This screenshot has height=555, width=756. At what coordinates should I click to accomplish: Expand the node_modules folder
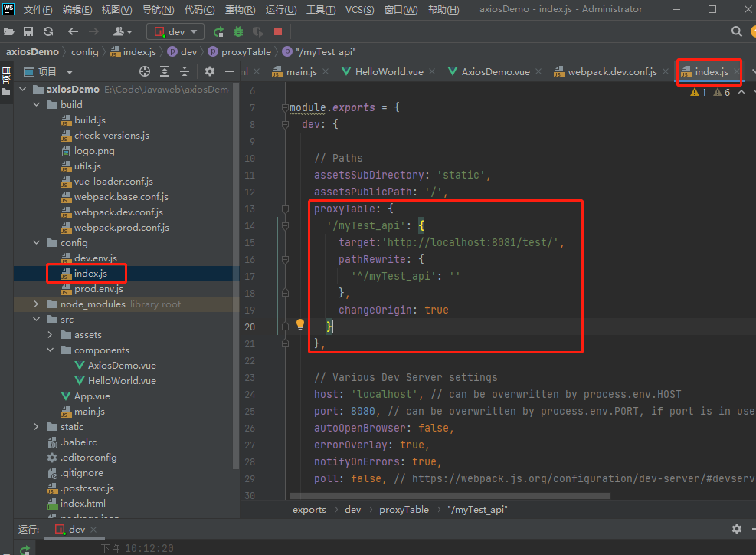(37, 304)
